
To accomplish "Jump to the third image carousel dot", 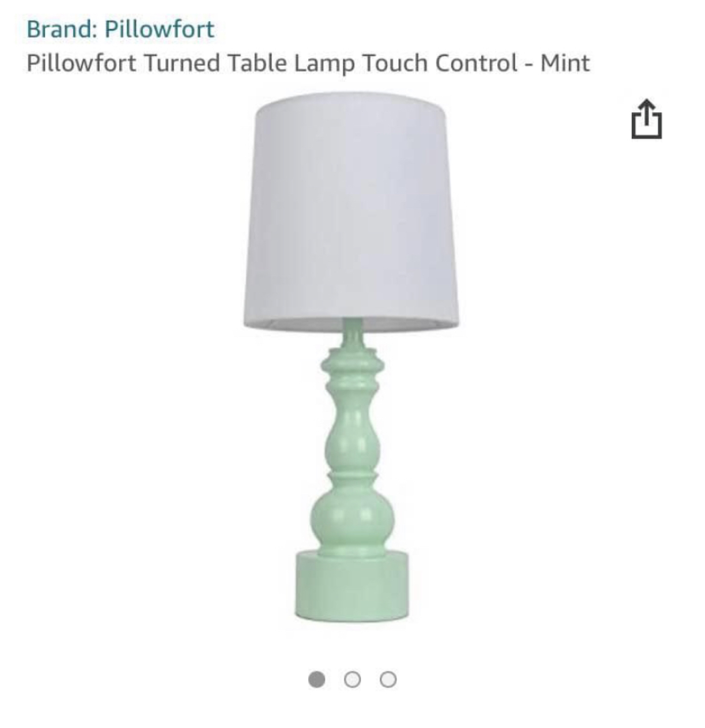I will [x=388, y=679].
